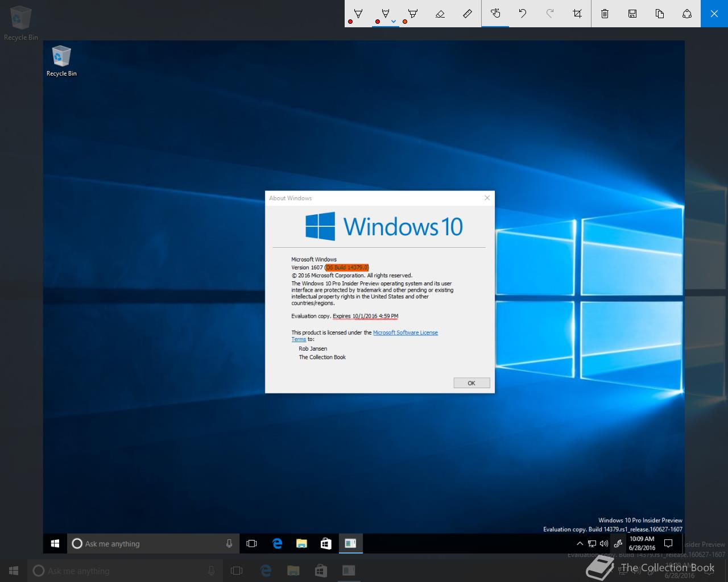The height and width of the screenshot is (582, 728).
Task: Open Action Center in sketched tray
Action: pos(669,544)
